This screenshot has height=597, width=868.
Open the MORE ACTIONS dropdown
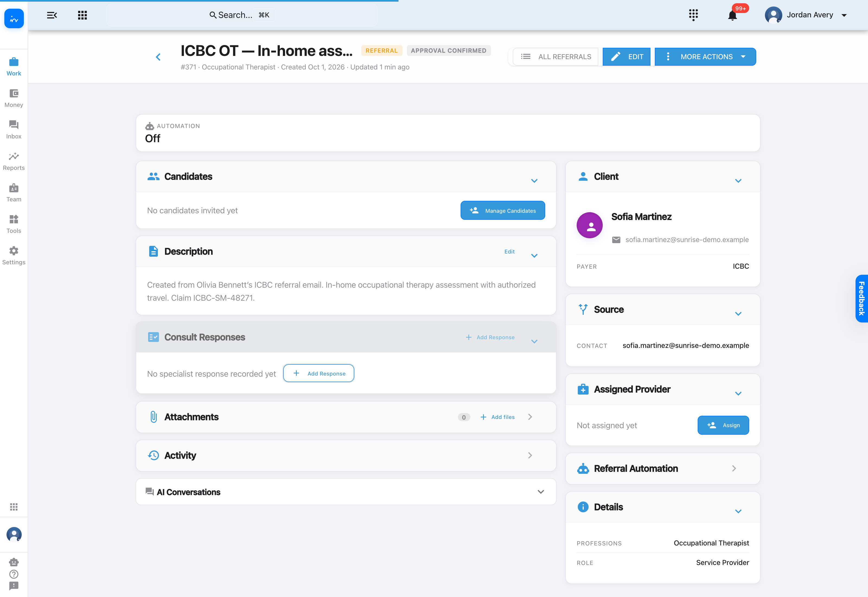pos(705,57)
